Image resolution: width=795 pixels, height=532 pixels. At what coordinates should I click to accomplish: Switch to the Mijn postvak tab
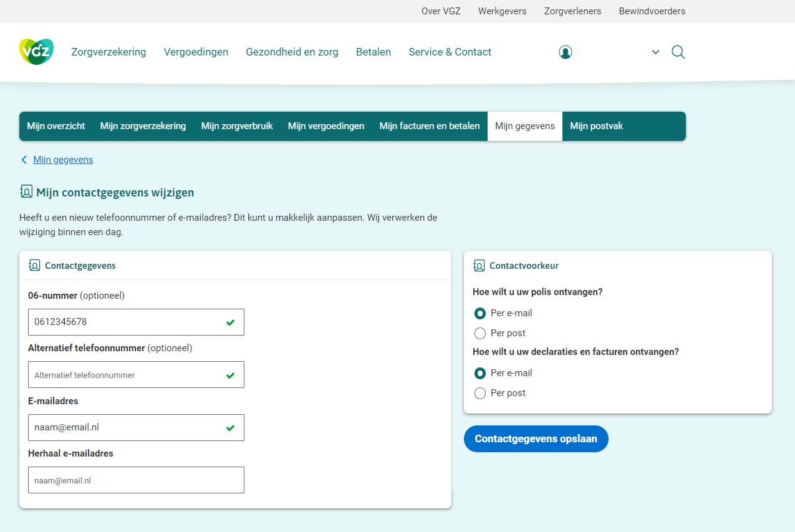(596, 126)
